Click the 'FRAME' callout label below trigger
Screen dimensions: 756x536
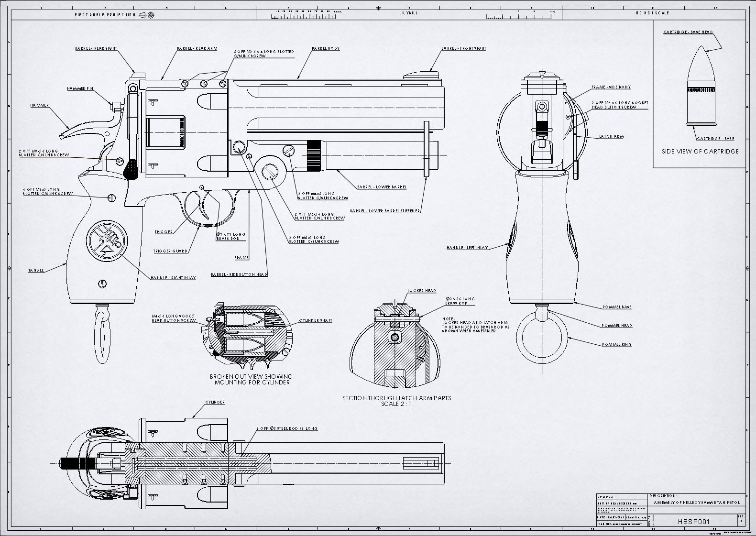(x=241, y=258)
